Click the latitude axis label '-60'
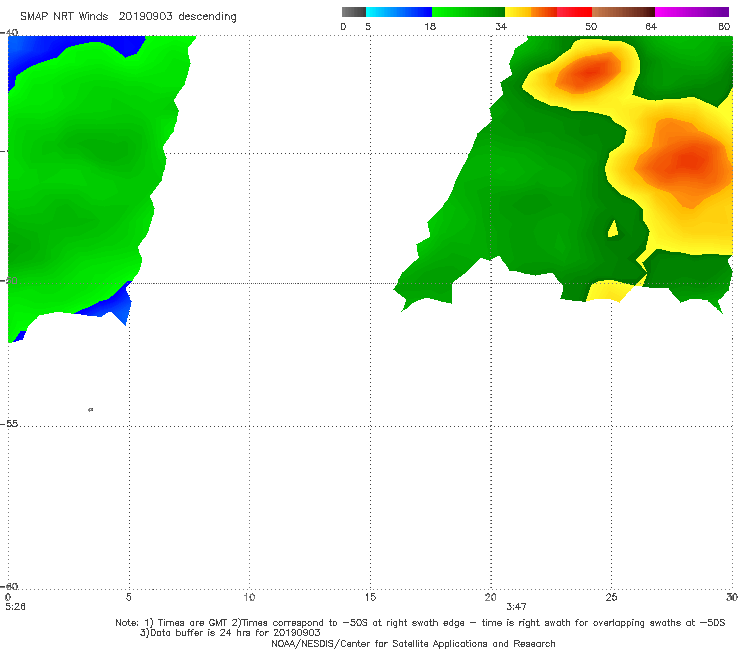Viewport: 740px width, 650px height. 9,586
